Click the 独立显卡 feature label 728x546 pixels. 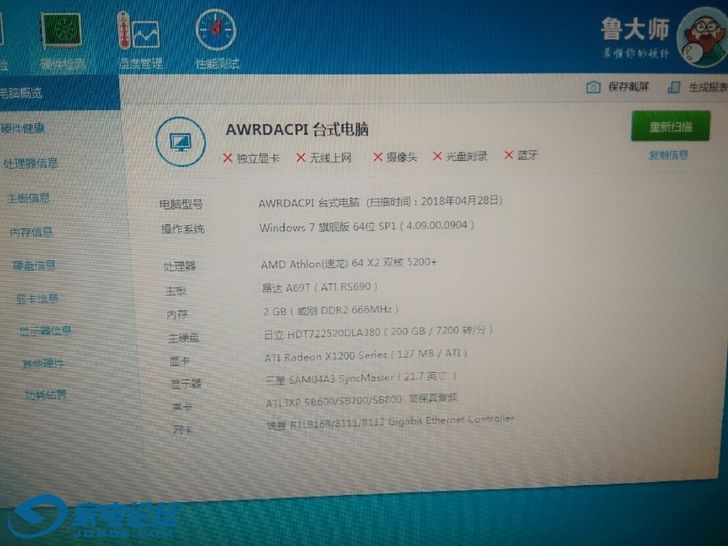258,158
